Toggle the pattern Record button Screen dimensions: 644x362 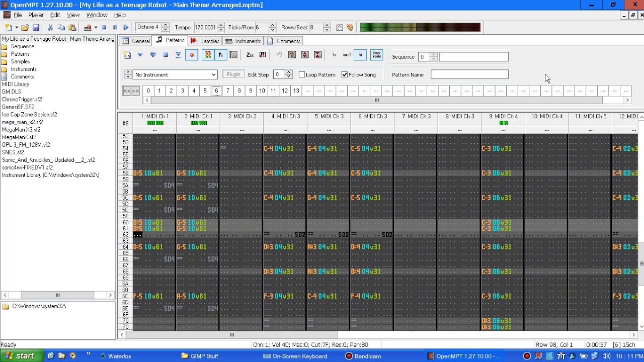192,55
